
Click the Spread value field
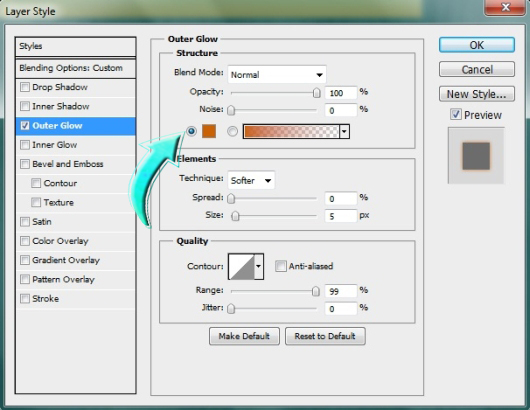point(341,198)
